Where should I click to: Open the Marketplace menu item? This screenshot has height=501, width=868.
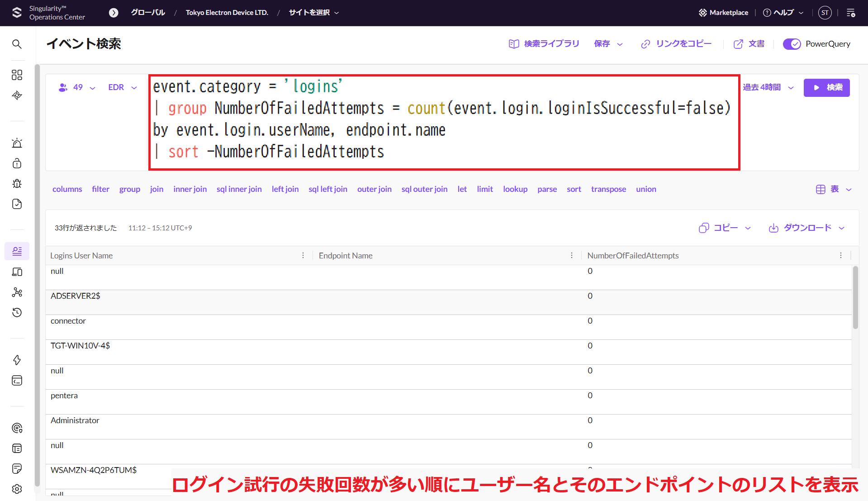pyautogui.click(x=723, y=13)
